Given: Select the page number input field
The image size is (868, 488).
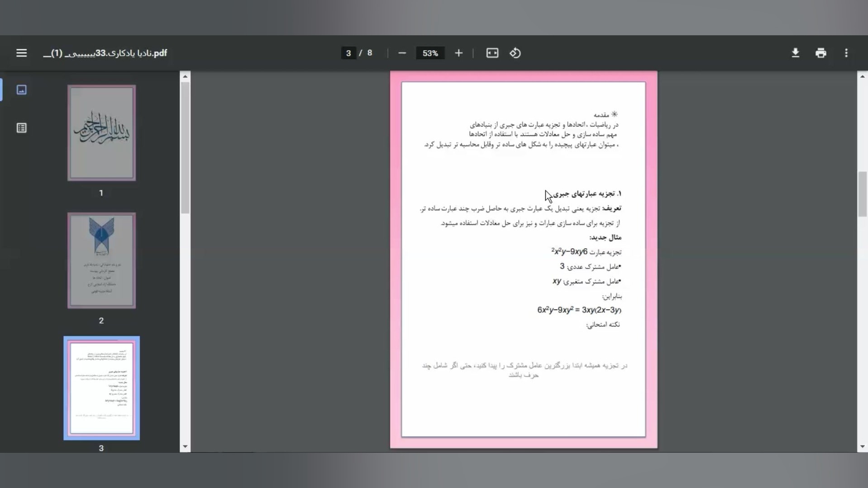Looking at the screenshot, I should (x=348, y=53).
